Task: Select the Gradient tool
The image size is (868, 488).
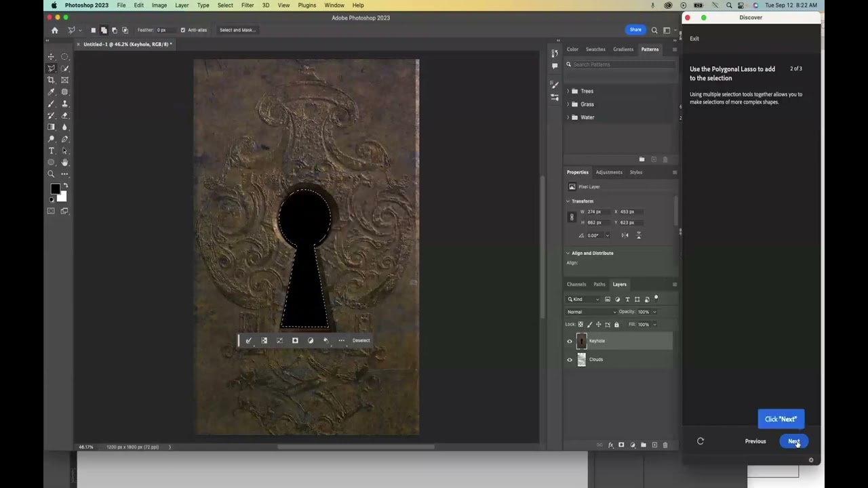Action: click(x=51, y=127)
